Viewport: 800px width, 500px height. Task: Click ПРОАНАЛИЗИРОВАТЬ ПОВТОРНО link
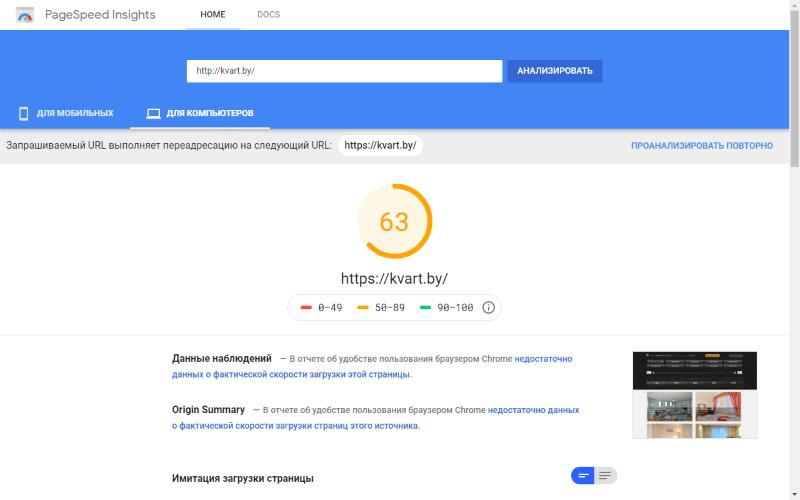702,145
